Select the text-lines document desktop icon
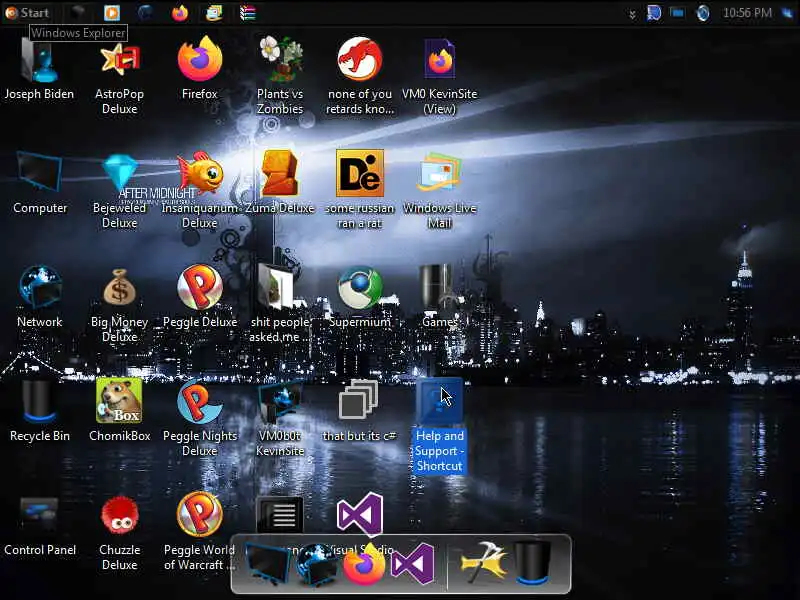The height and width of the screenshot is (600, 800). pyautogui.click(x=280, y=515)
